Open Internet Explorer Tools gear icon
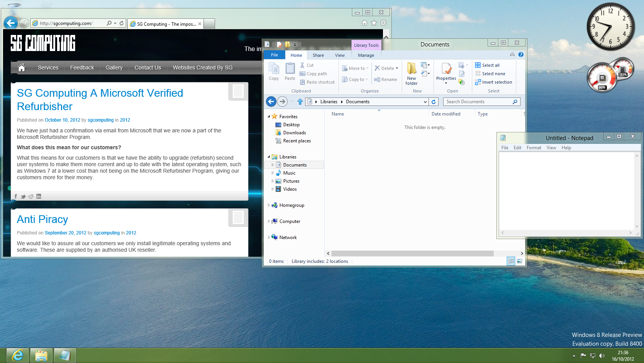The image size is (644, 363). click(383, 23)
